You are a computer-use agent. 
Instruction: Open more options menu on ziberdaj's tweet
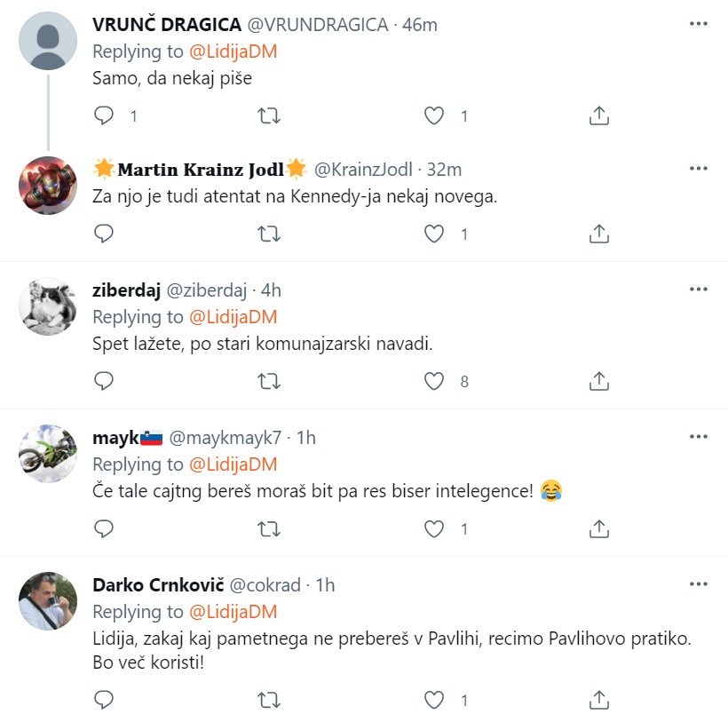698,290
